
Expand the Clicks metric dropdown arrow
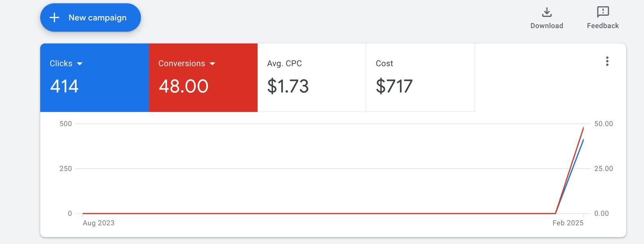point(80,64)
